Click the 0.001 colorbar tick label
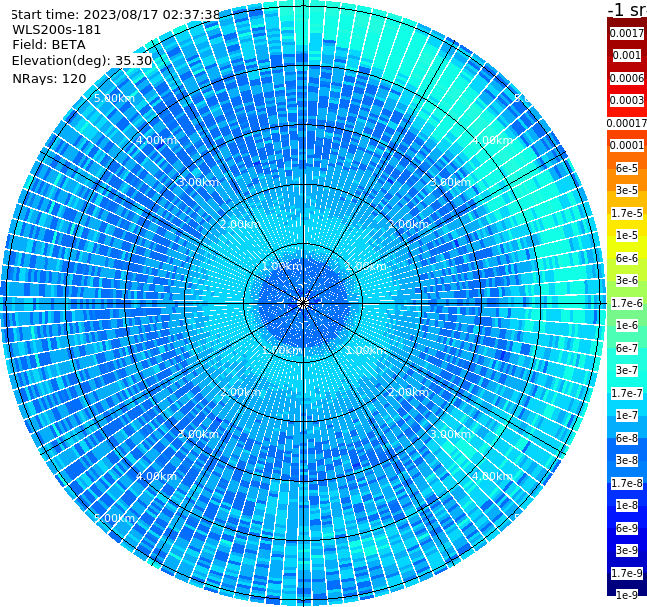The image size is (647, 607). pyautogui.click(x=627, y=55)
